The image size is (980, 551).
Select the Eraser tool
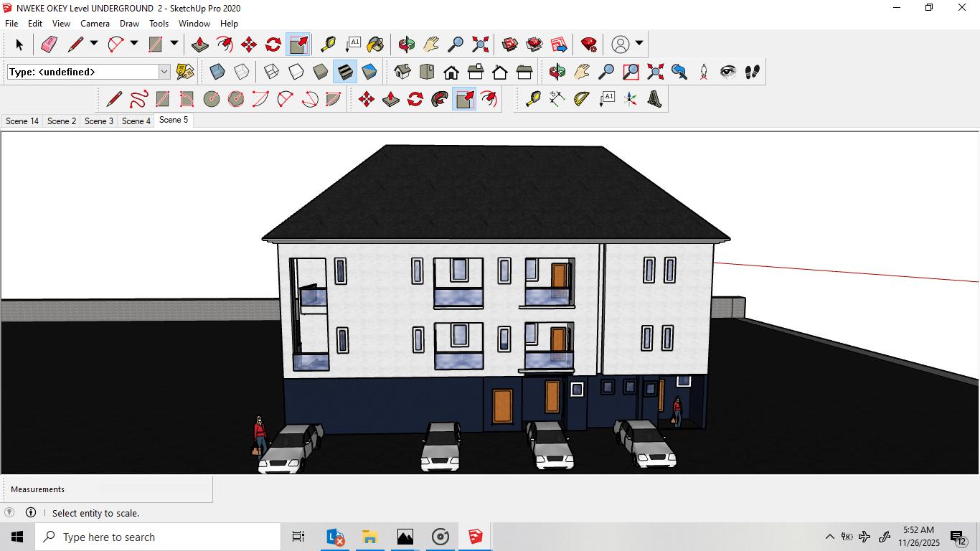tap(49, 44)
